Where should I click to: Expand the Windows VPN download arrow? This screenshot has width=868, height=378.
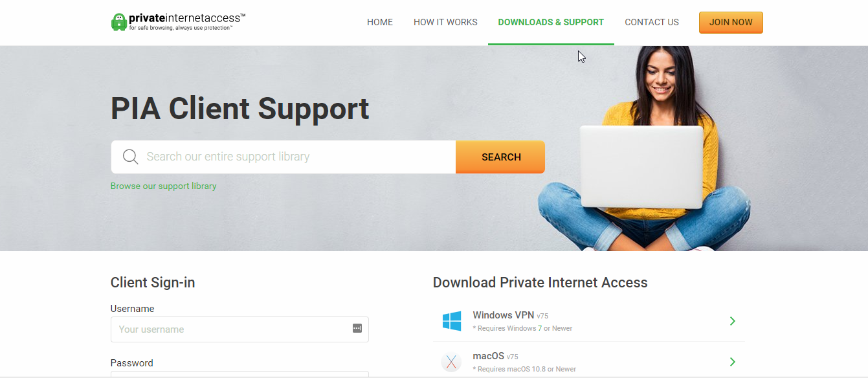point(733,321)
